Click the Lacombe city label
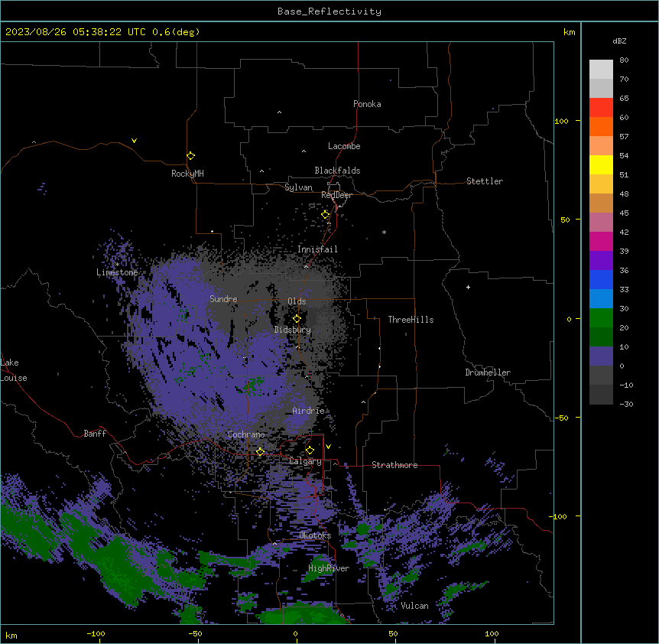Viewport: 659px width, 644px height. pos(344,146)
